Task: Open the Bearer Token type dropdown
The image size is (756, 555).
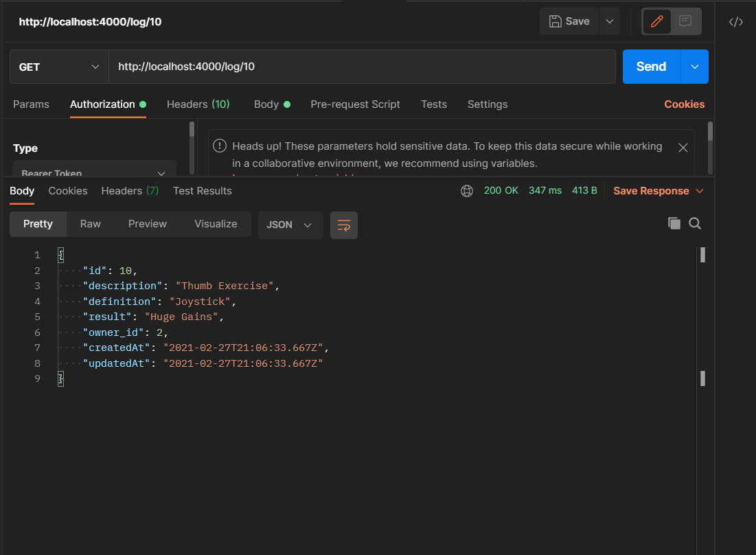Action: tap(94, 173)
